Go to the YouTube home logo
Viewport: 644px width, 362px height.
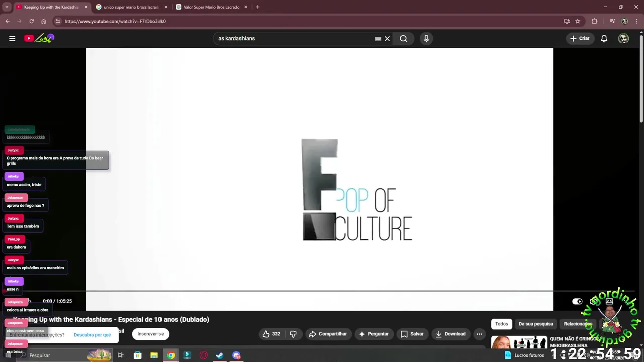click(x=39, y=38)
